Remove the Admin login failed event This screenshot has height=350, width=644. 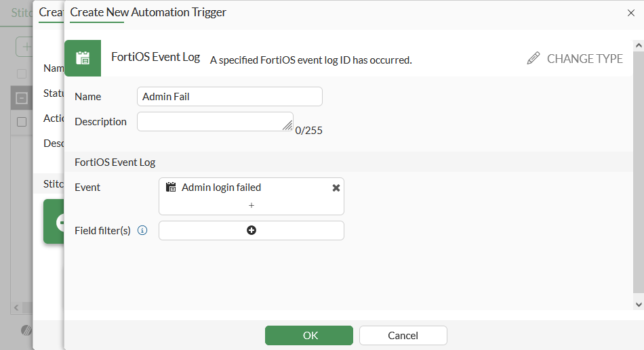tap(336, 188)
